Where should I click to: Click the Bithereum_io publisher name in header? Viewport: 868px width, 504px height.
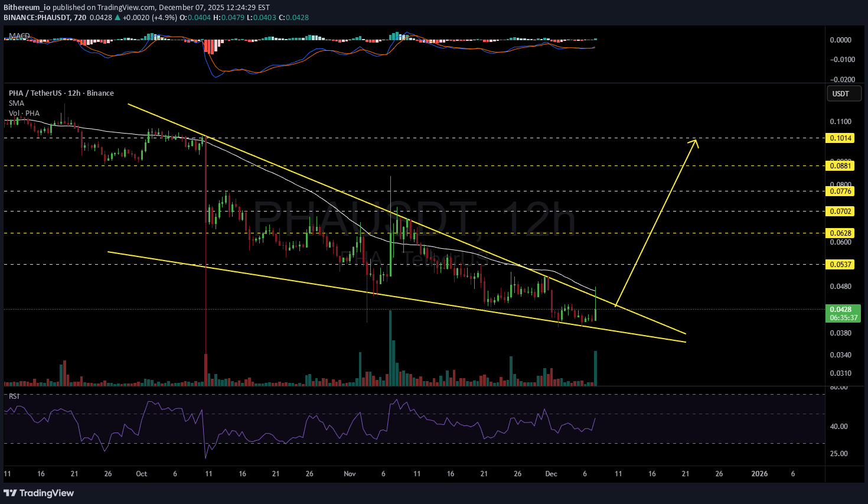27,8
